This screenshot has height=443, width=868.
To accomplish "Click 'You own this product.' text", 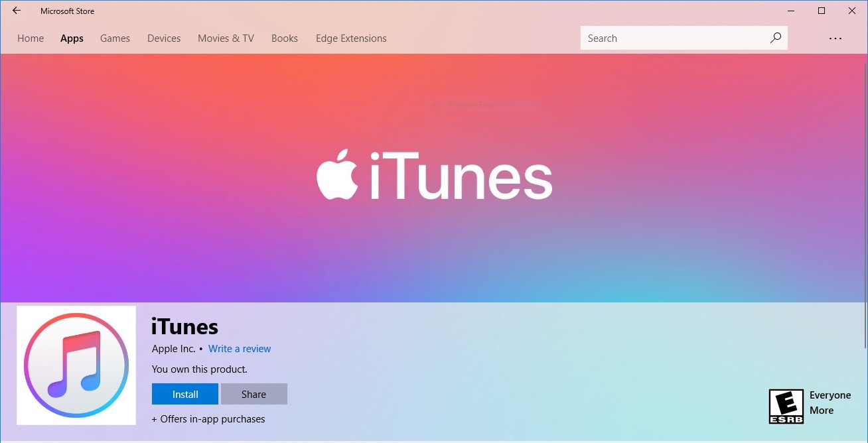I will (200, 369).
